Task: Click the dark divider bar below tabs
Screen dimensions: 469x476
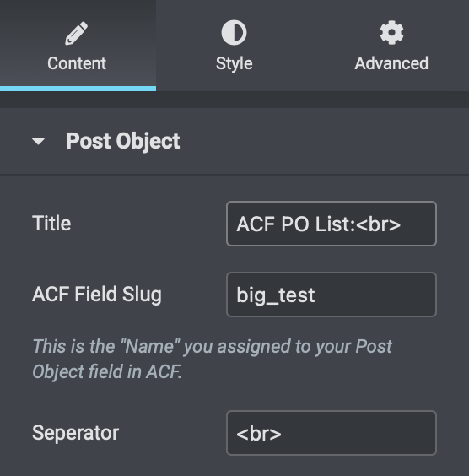Action: (234, 100)
